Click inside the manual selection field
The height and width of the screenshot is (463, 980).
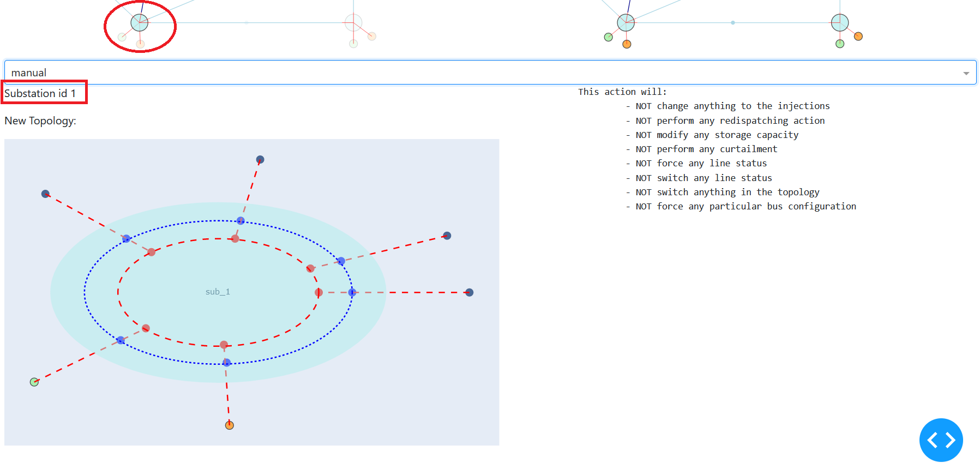[x=490, y=73]
